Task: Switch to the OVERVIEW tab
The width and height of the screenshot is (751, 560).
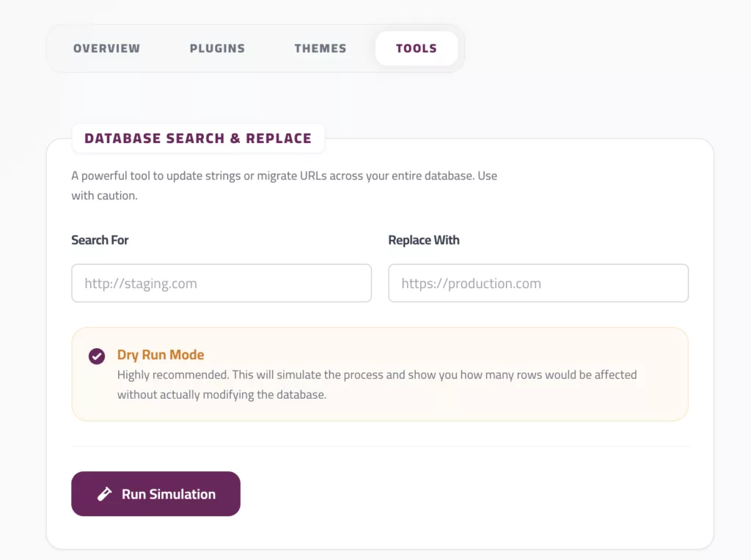Action: click(x=106, y=48)
